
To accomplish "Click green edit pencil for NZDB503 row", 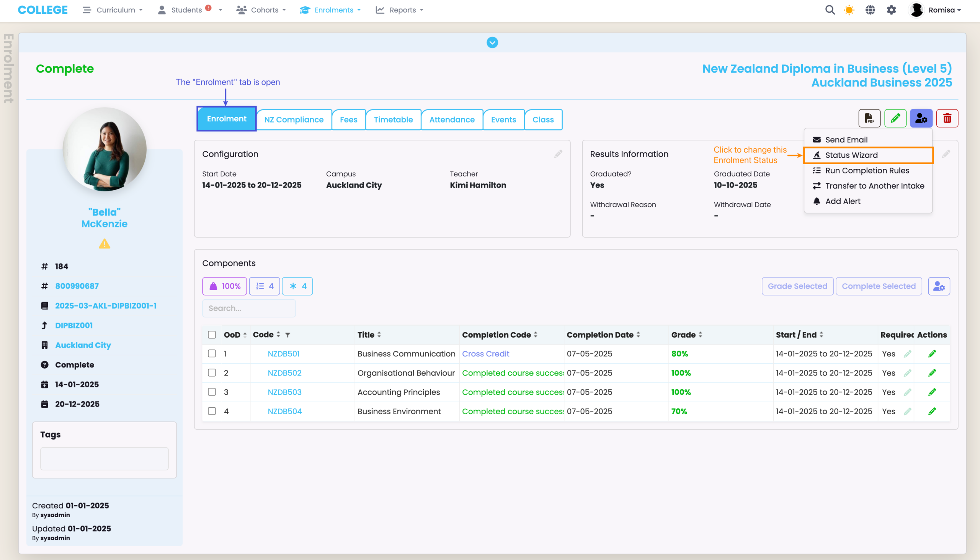I will pyautogui.click(x=932, y=392).
